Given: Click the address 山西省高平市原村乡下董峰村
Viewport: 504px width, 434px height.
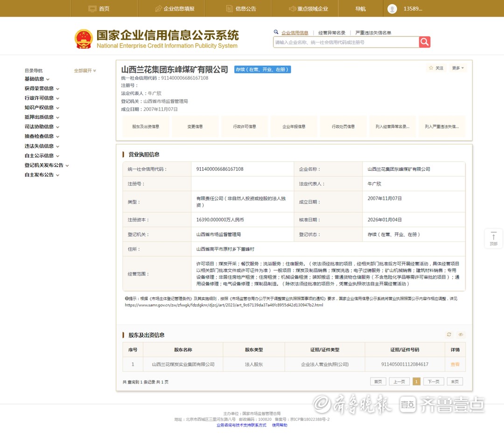Looking at the screenshot, I should [225, 249].
